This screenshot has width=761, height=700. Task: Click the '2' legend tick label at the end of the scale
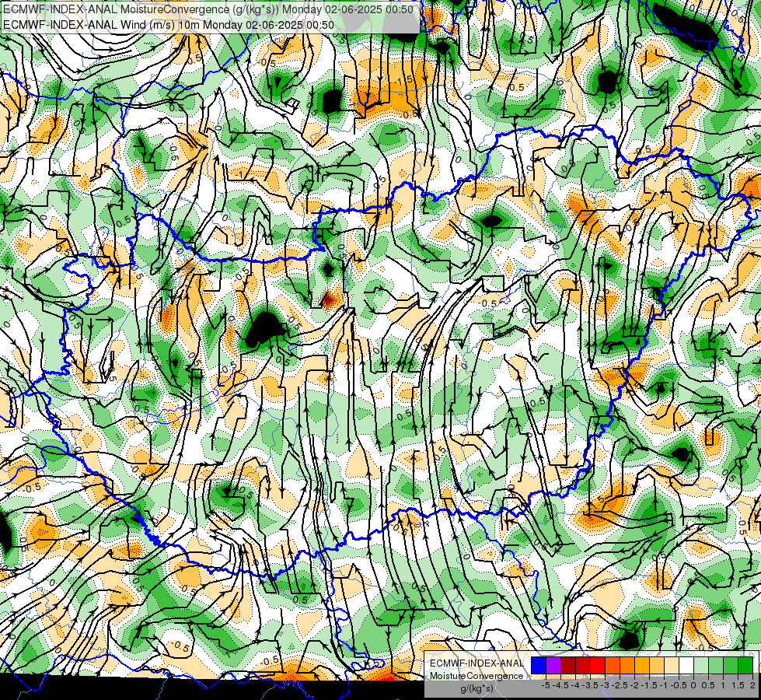tap(752, 685)
